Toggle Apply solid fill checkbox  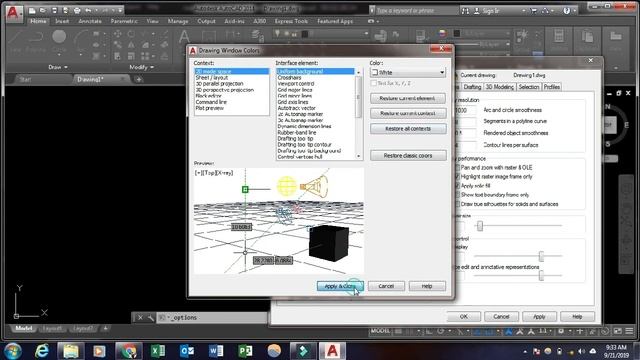457,186
